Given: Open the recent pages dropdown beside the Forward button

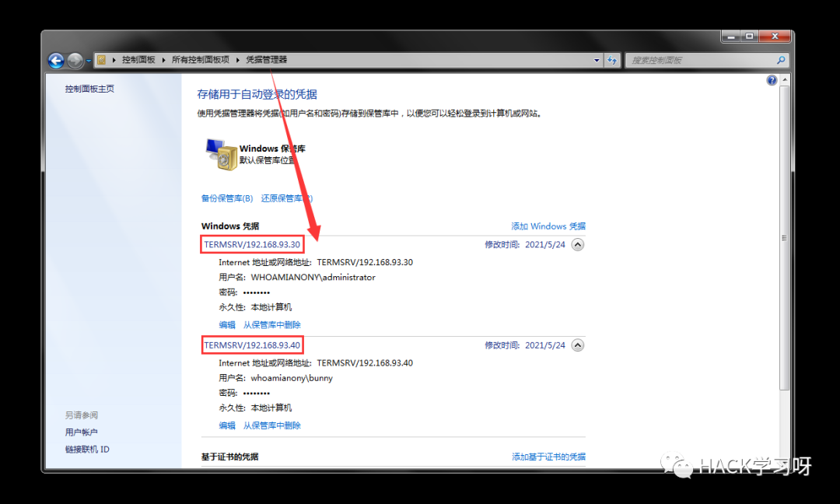Looking at the screenshot, I should pos(89,61).
